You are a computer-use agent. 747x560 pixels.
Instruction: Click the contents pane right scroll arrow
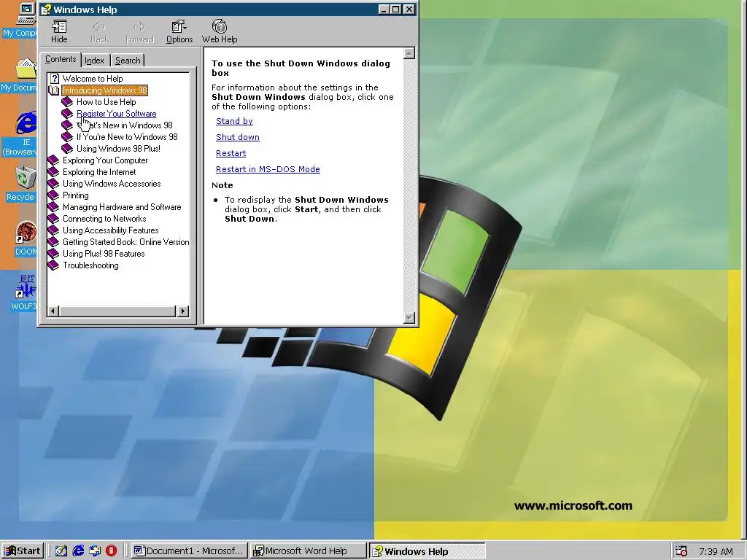[x=182, y=311]
